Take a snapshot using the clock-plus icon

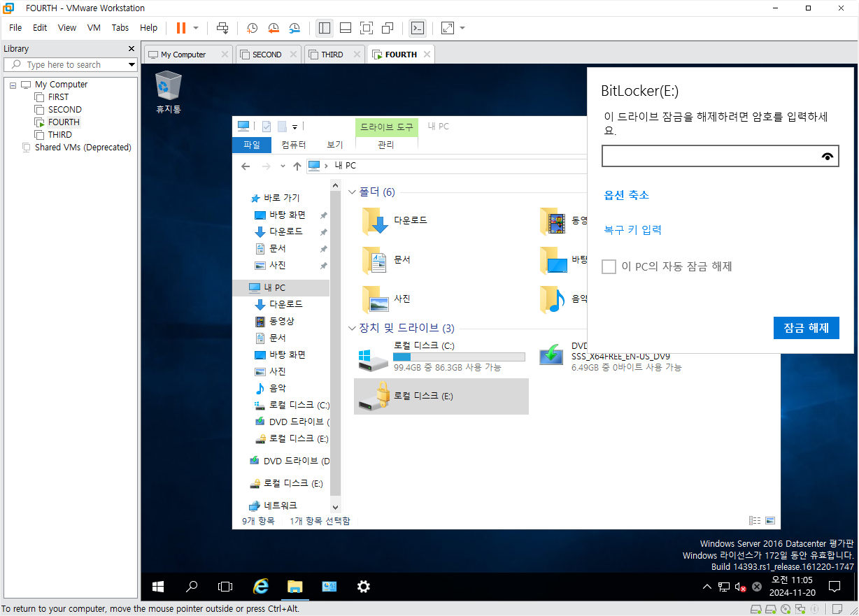tap(252, 28)
